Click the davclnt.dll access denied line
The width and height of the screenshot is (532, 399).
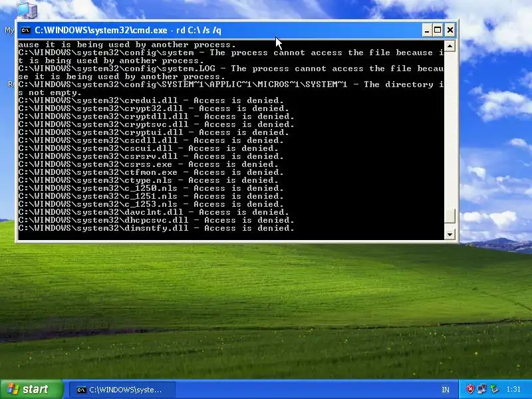pos(154,212)
